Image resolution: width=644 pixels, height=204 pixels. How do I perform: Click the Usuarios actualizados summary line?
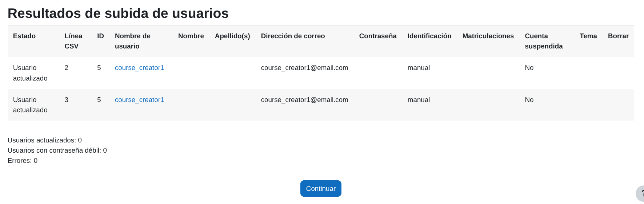[x=45, y=140]
